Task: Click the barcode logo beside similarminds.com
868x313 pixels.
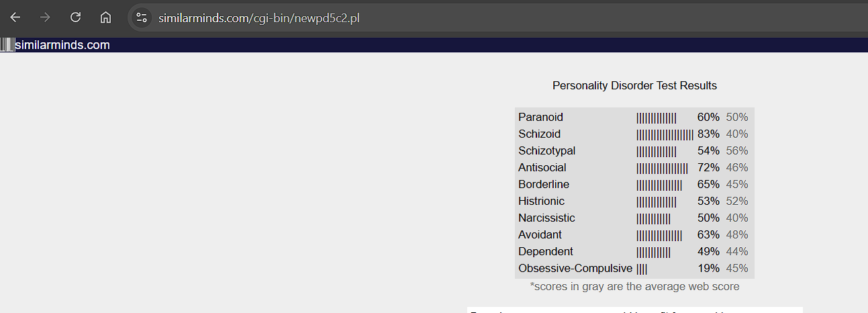Action: click(7, 45)
